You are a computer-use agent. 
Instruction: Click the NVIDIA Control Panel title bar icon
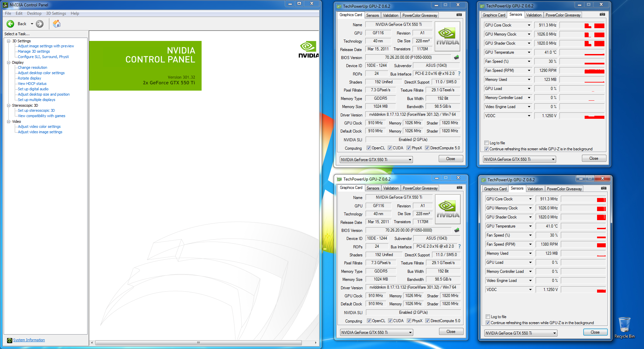click(x=5, y=5)
